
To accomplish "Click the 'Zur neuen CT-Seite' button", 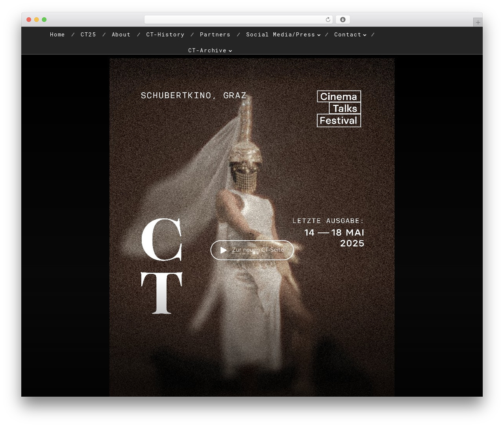I will 252,250.
